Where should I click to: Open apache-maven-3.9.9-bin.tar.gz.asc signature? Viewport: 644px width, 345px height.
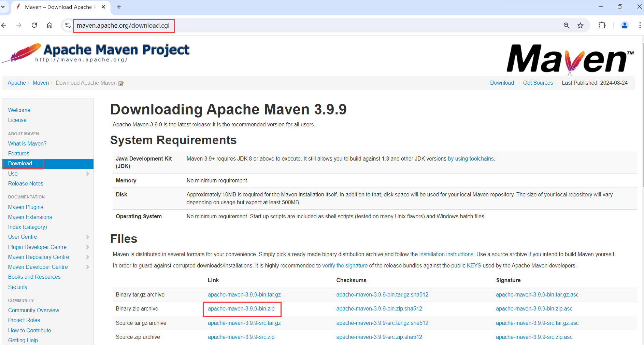click(537, 295)
